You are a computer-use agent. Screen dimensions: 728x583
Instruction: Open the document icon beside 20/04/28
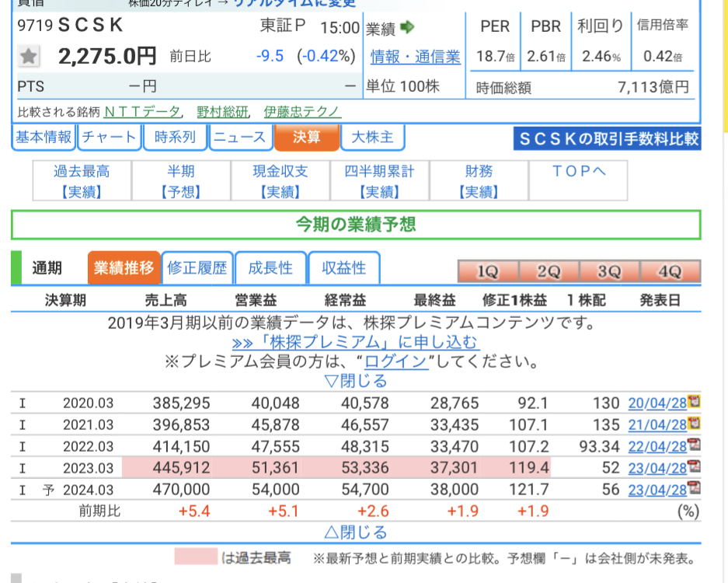(694, 401)
